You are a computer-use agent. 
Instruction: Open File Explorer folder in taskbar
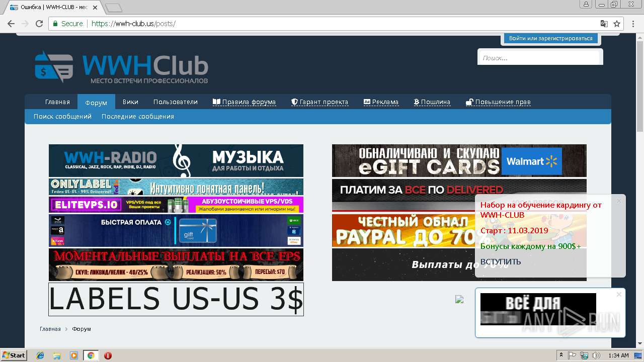[x=57, y=355]
